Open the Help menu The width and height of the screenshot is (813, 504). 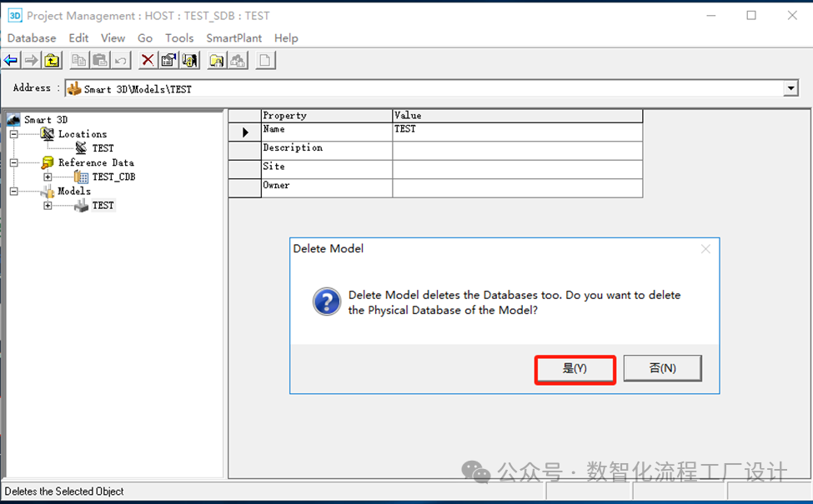coord(286,38)
